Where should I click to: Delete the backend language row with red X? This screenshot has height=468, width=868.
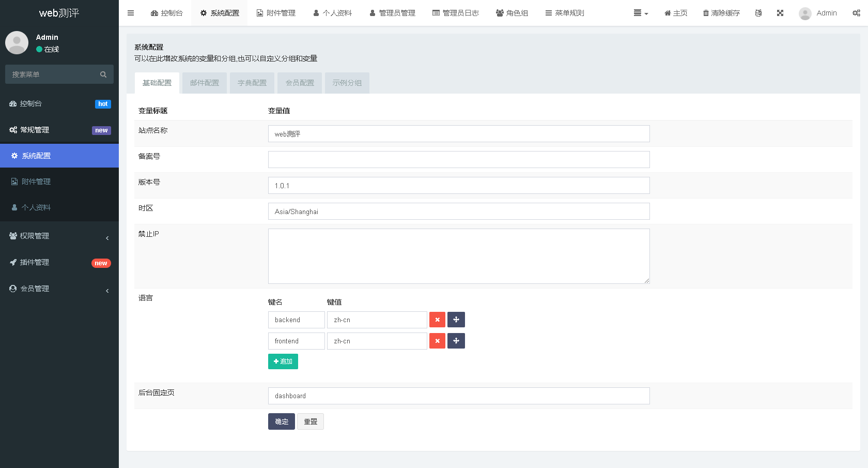point(437,320)
